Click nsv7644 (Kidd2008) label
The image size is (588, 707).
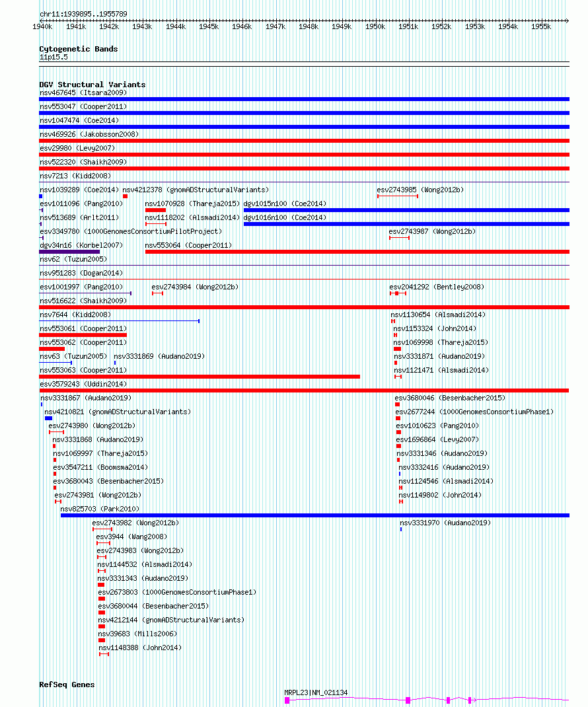point(75,315)
